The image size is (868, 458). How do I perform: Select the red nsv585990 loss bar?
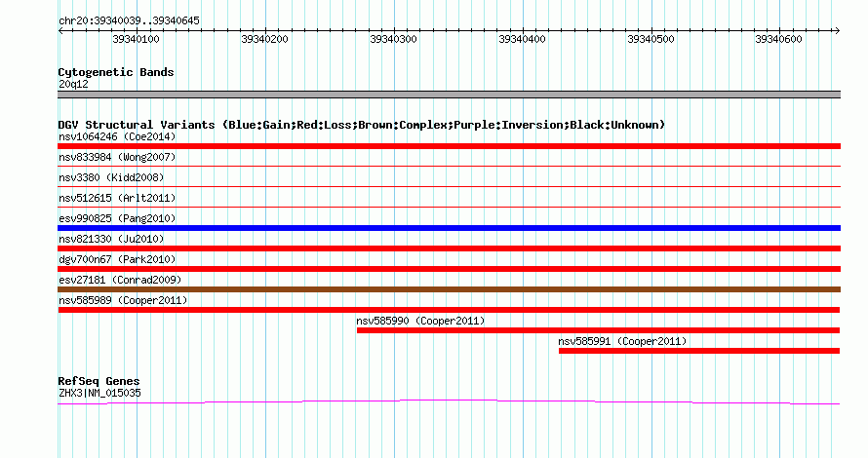[x=599, y=330]
